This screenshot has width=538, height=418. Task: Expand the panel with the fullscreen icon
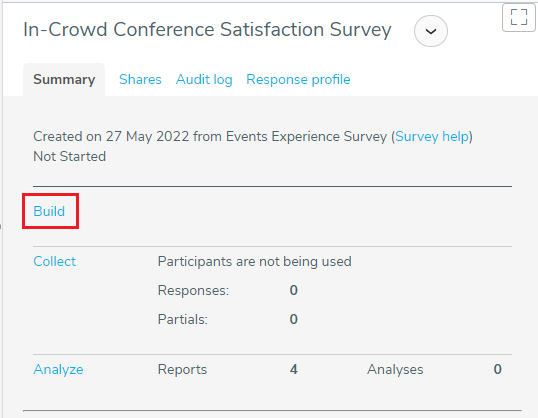(518, 17)
